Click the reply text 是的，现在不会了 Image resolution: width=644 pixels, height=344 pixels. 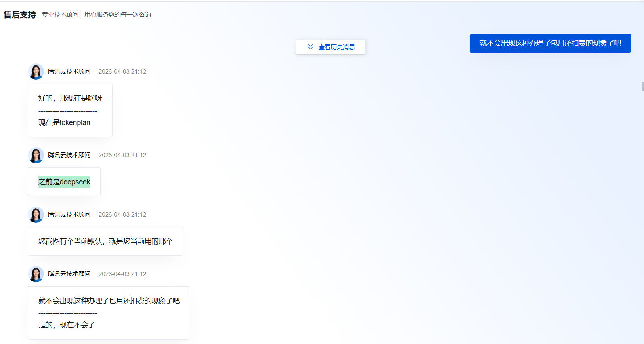point(67,325)
